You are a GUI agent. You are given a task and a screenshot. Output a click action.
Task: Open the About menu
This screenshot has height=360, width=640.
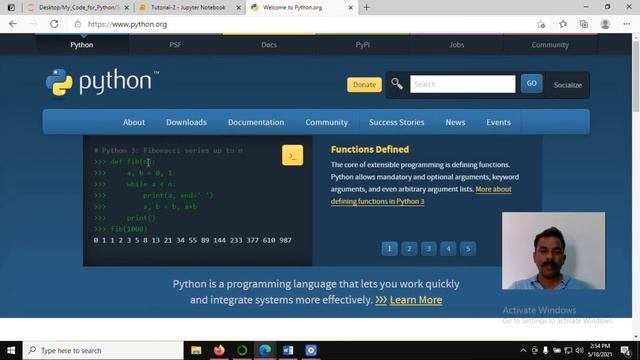(x=134, y=122)
